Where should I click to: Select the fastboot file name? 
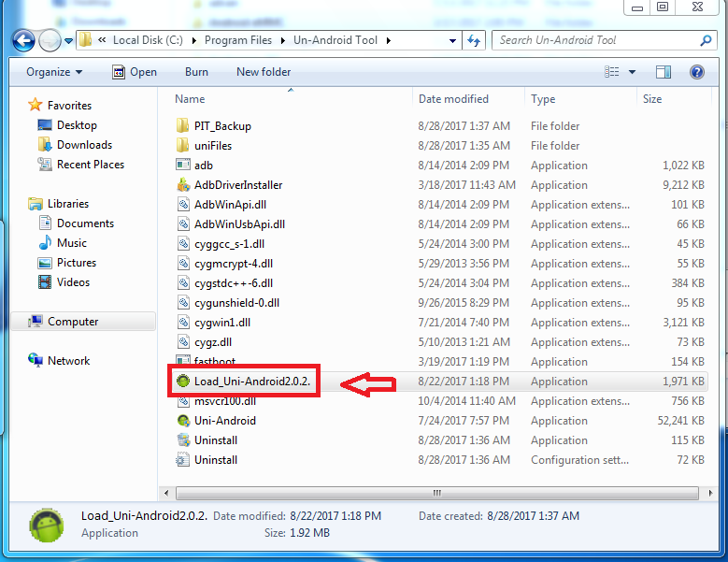click(215, 361)
